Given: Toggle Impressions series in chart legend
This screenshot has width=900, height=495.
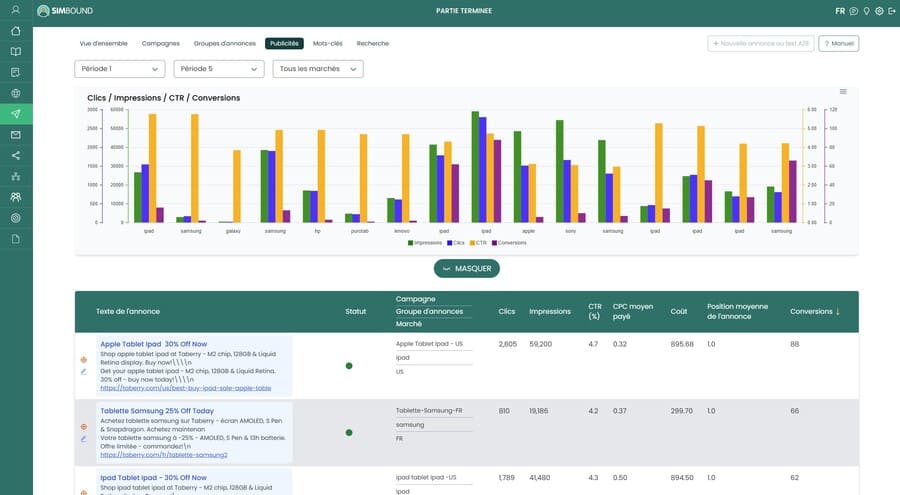Looking at the screenshot, I should [x=425, y=243].
